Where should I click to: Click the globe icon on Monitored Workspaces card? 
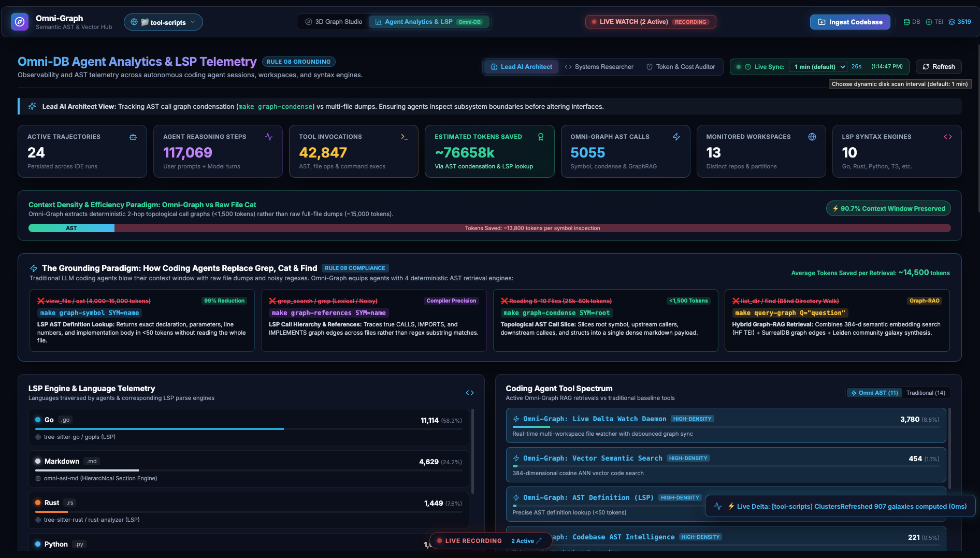click(x=812, y=137)
